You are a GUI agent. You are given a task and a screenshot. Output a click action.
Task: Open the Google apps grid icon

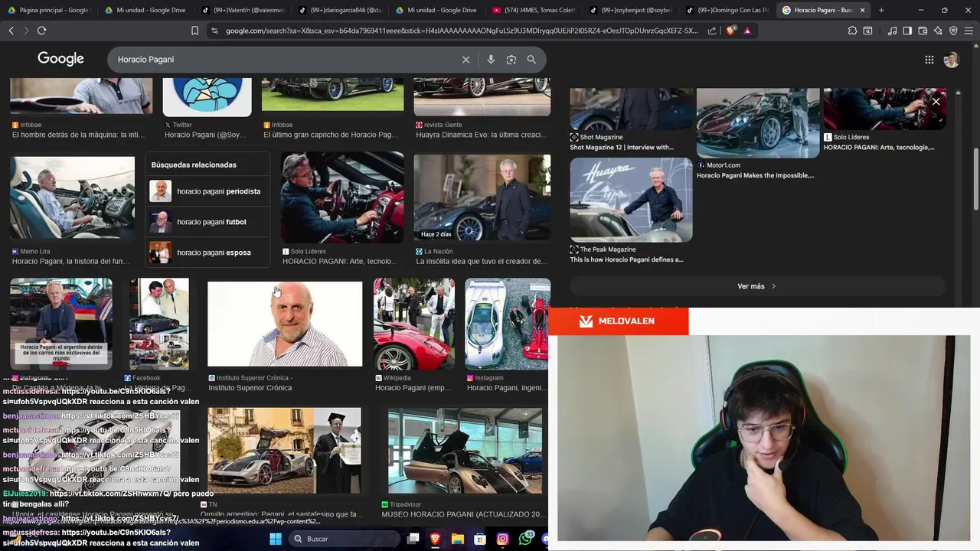pyautogui.click(x=929, y=60)
